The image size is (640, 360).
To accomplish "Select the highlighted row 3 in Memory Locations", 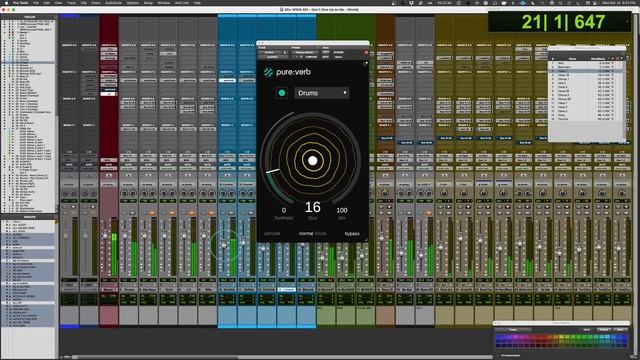I will pos(586,71).
